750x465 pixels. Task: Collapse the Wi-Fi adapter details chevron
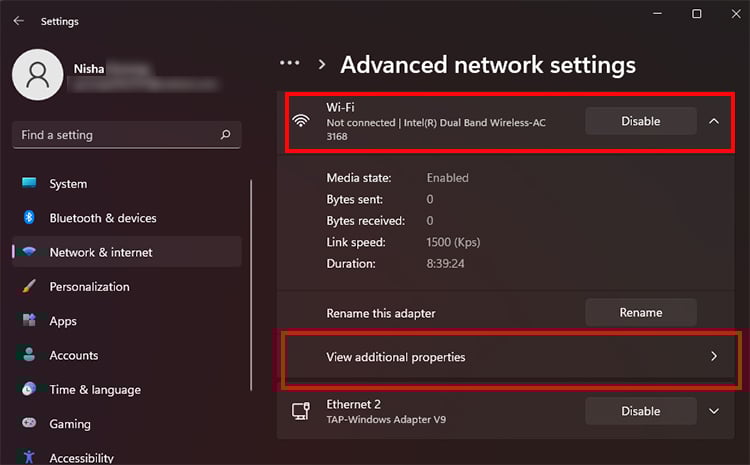pyautogui.click(x=714, y=121)
